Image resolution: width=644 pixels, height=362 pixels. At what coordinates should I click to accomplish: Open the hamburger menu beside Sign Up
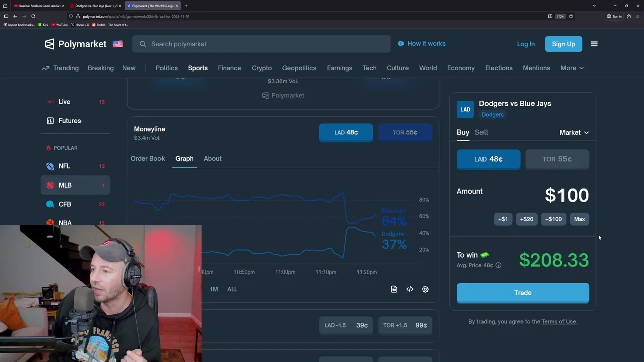pos(594,44)
